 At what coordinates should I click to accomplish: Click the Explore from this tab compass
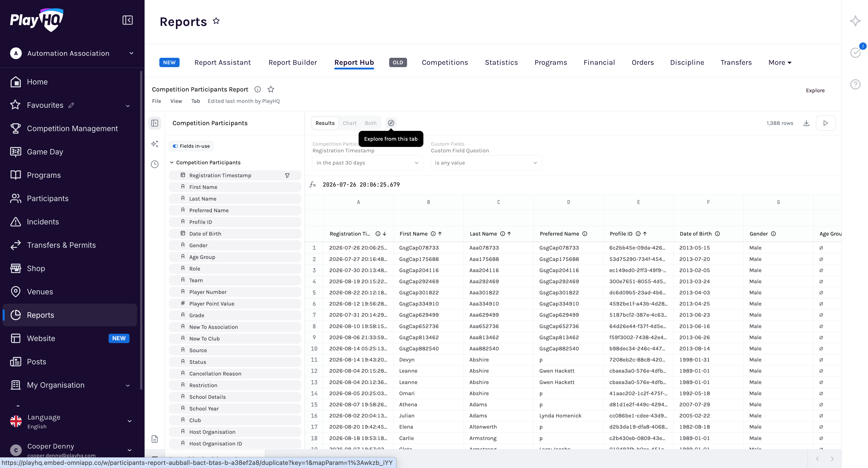pos(391,123)
